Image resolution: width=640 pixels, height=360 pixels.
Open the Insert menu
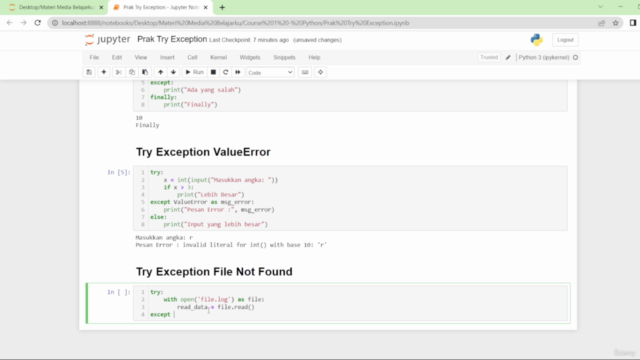pos(167,58)
